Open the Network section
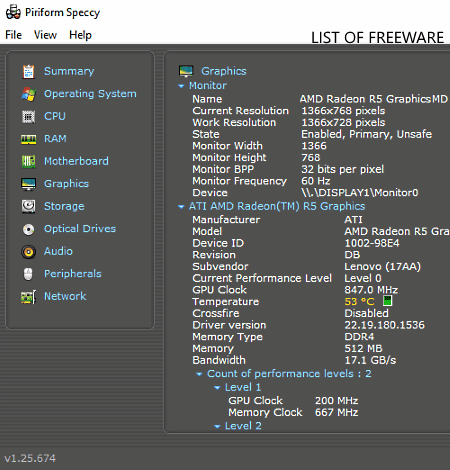The width and height of the screenshot is (450, 470). [65, 296]
